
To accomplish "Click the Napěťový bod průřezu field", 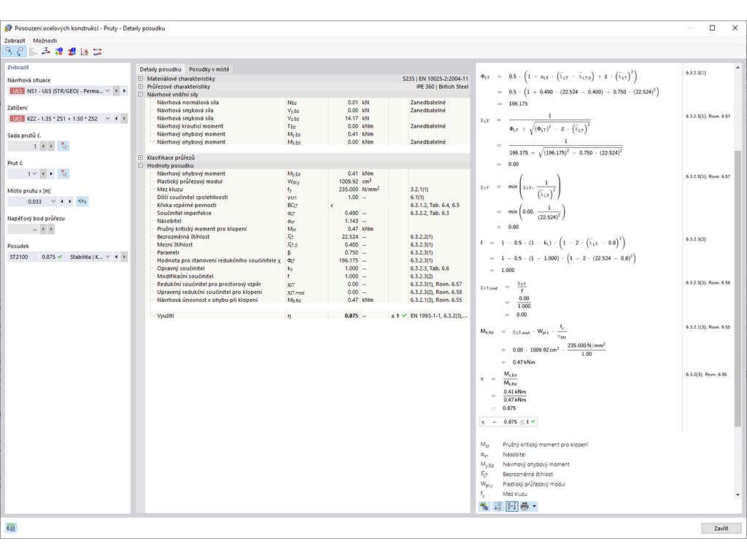I will pyautogui.click(x=23, y=229).
